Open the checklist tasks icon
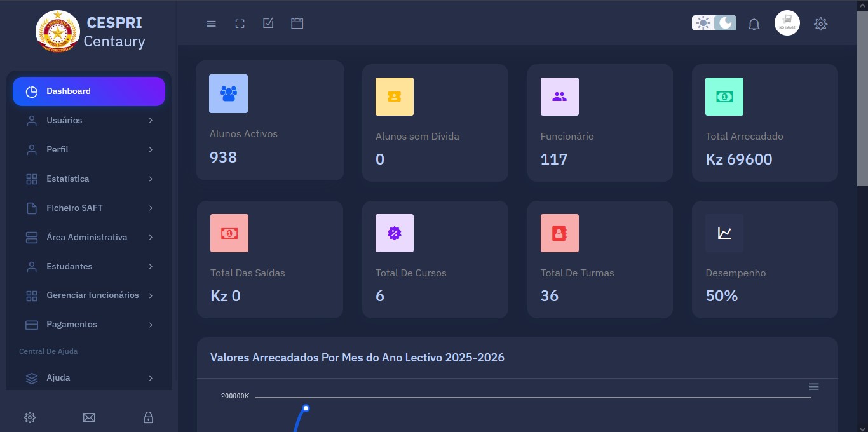The height and width of the screenshot is (432, 868). click(x=268, y=24)
